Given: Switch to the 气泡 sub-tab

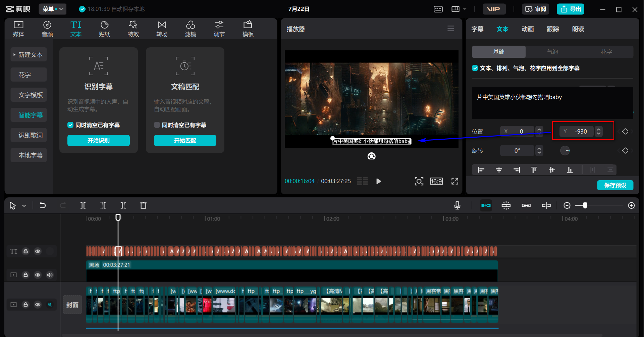Looking at the screenshot, I should click(552, 52).
